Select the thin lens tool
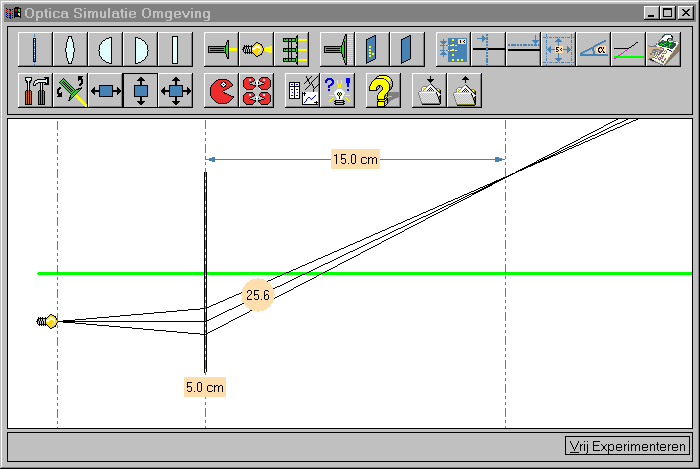 35,48
